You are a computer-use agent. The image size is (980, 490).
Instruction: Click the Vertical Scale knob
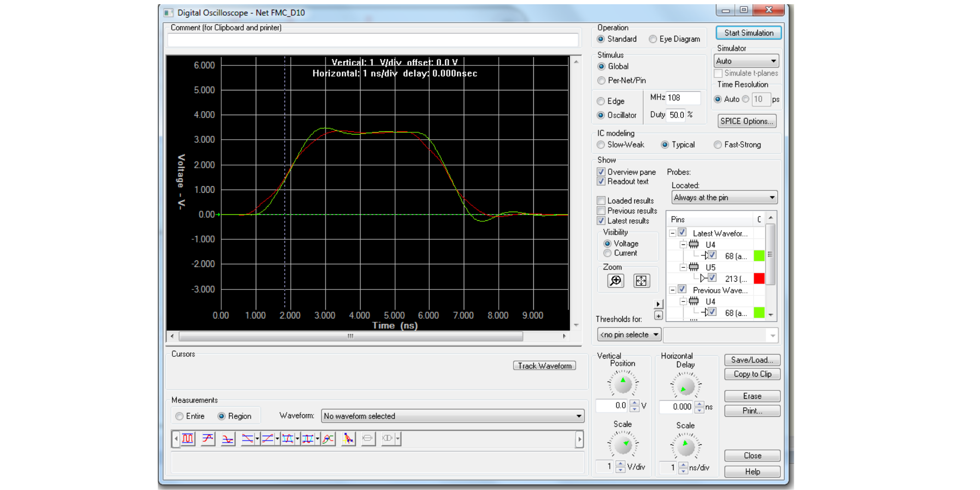click(x=623, y=444)
